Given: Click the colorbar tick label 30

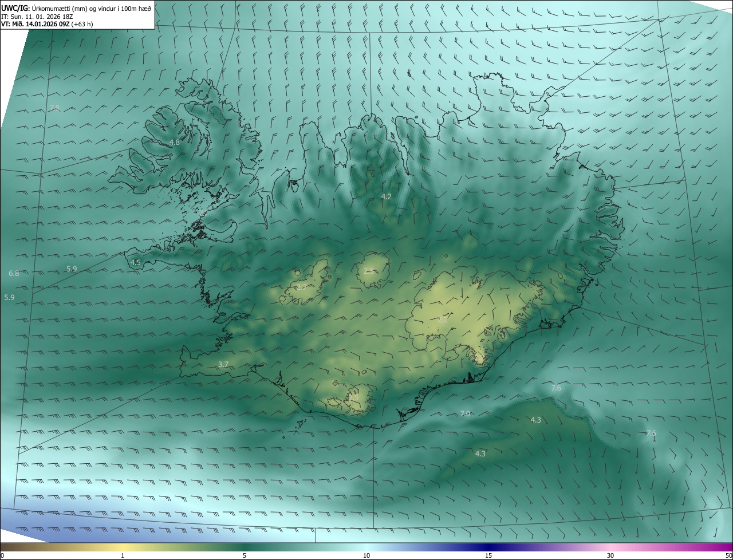Looking at the screenshot, I should point(610,555).
